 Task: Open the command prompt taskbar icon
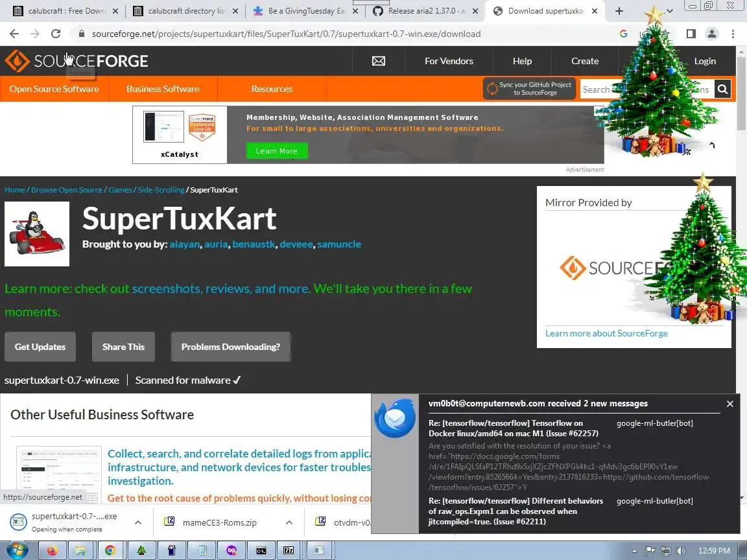coord(261,550)
